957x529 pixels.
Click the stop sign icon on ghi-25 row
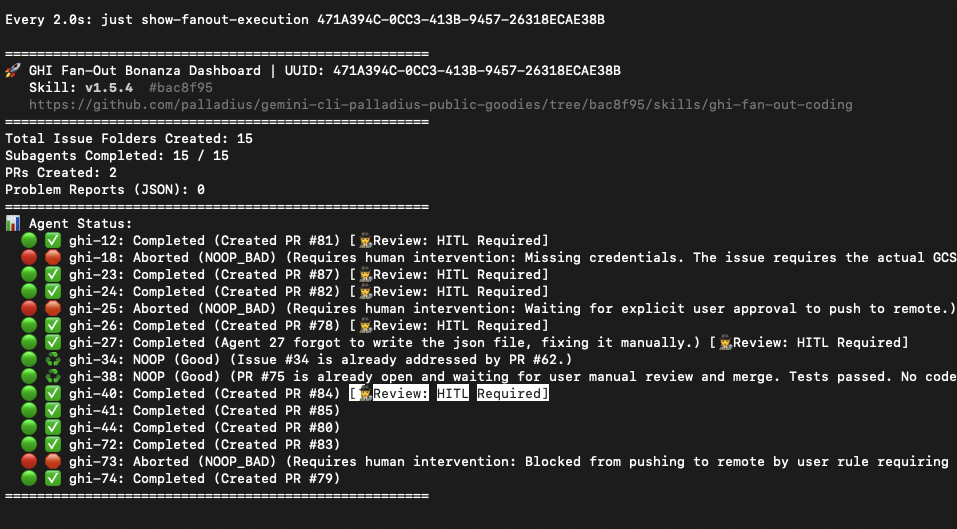pyautogui.click(x=53, y=309)
